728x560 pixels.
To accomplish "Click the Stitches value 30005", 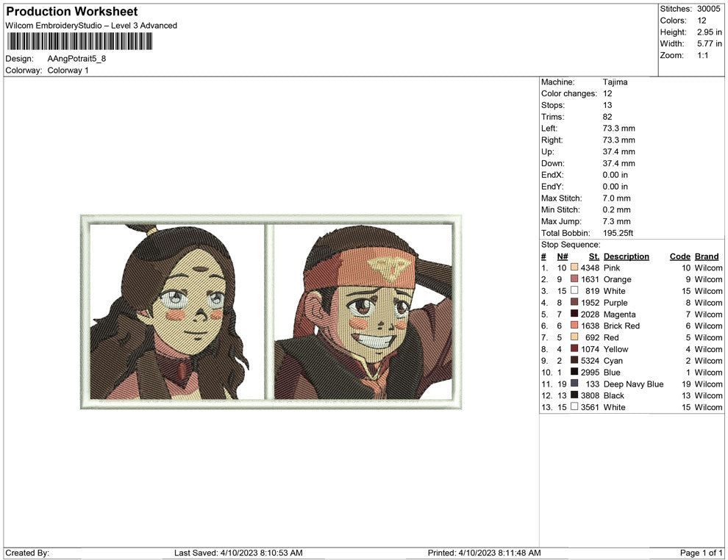I will [708, 9].
